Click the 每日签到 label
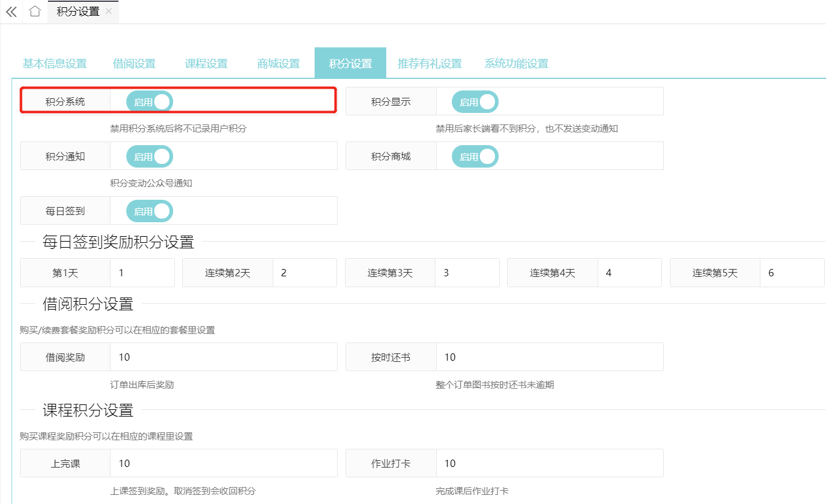826x504 pixels. pos(65,211)
